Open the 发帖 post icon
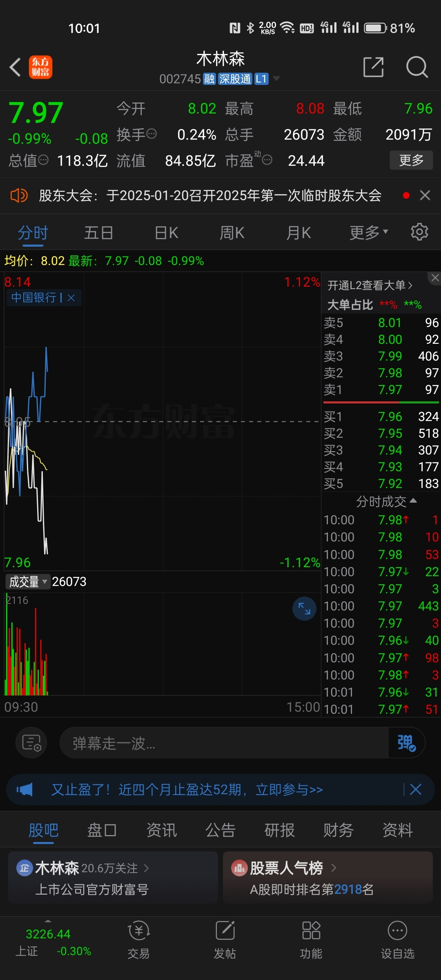Screen dimensions: 441x980 point(225,940)
